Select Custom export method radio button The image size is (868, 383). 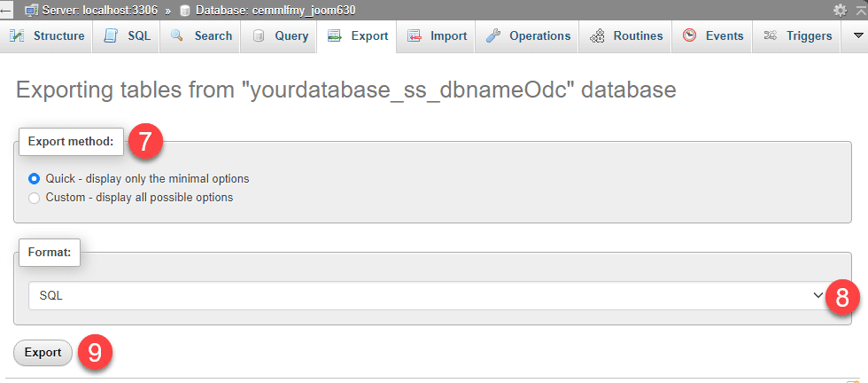35,198
